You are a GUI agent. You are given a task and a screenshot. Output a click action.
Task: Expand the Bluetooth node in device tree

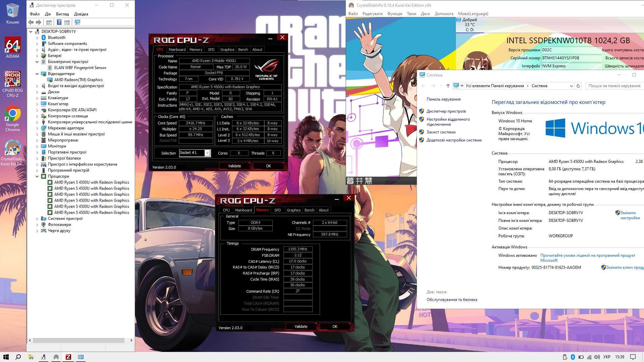click(37, 38)
